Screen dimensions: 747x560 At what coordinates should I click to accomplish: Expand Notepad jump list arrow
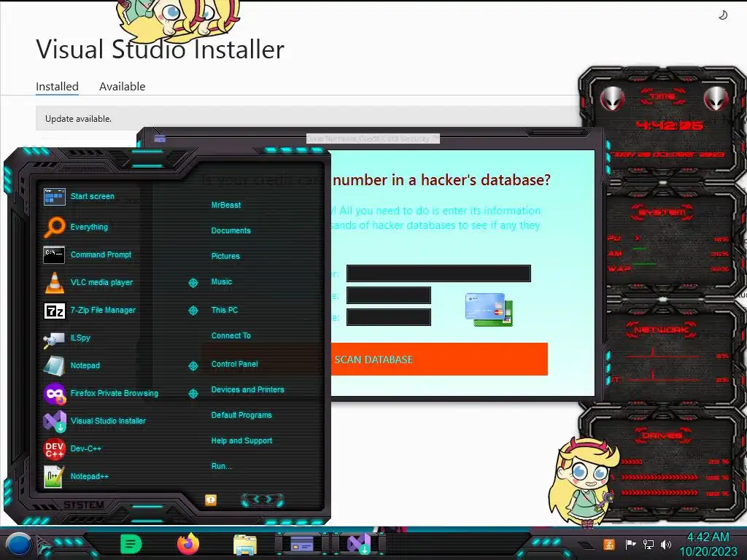coord(193,366)
